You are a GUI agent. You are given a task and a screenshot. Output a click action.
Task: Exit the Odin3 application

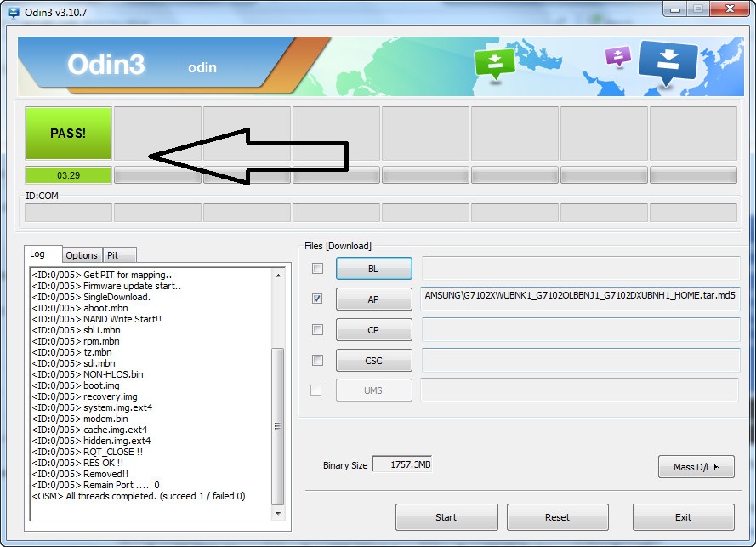682,517
